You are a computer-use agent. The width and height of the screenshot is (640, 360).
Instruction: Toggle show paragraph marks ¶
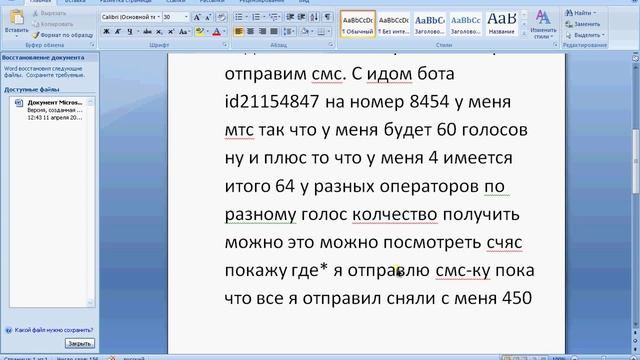328,17
